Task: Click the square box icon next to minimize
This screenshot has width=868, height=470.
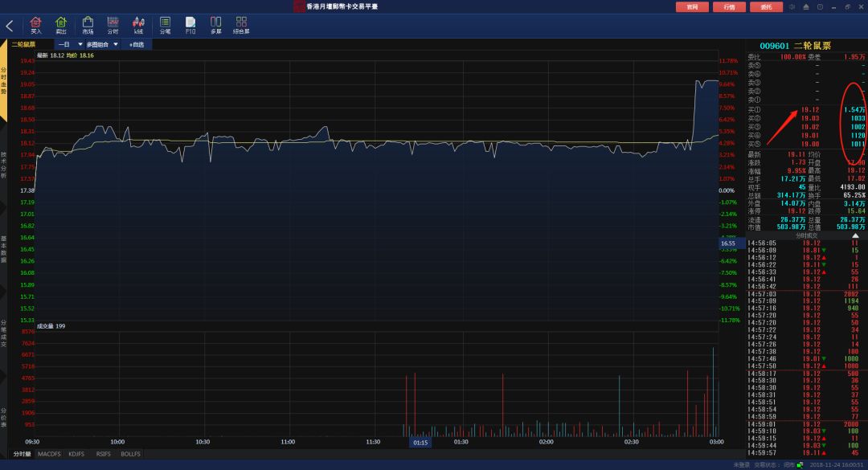Action: tap(821, 6)
